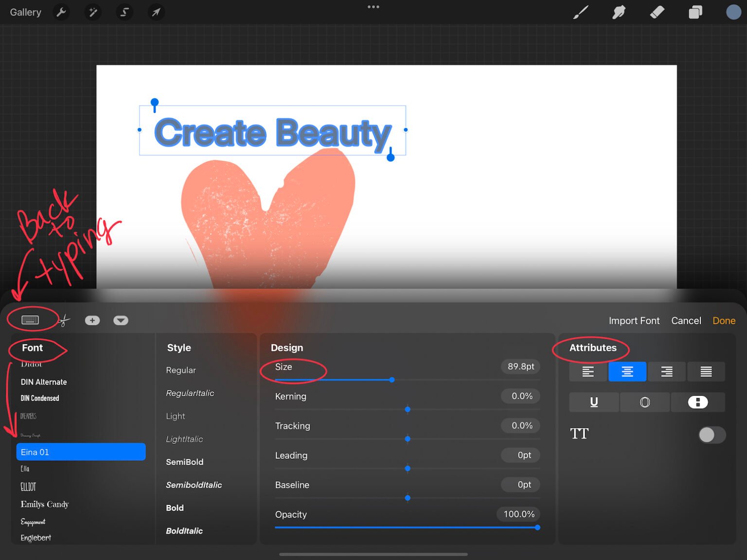Screen dimensions: 747x560
Task: Apply the SemiBold style
Action: pyautogui.click(x=185, y=462)
